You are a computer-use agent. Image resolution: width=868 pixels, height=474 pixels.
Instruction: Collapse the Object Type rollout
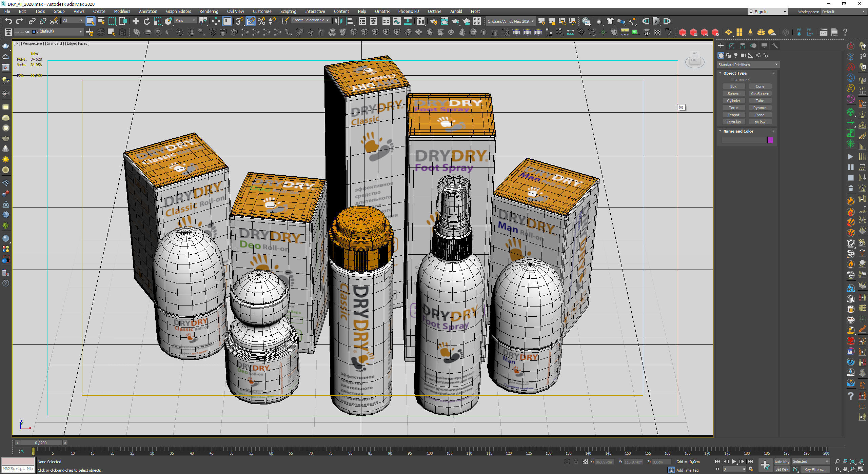[721, 73]
